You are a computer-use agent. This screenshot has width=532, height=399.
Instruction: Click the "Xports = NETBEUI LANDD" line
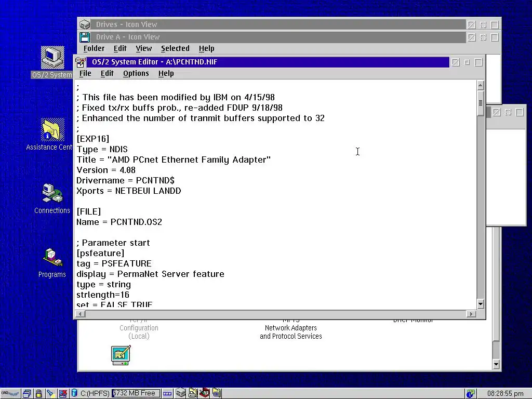pyautogui.click(x=129, y=191)
